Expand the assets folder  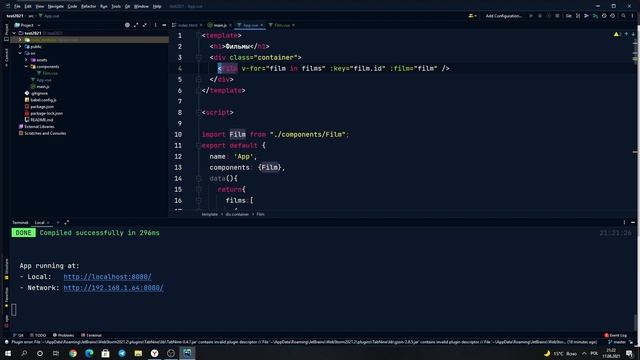point(26,60)
